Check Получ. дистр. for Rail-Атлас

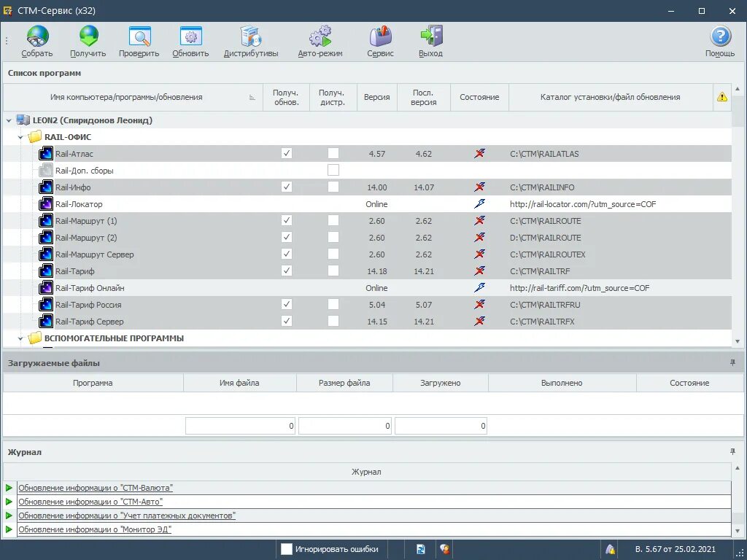point(333,153)
